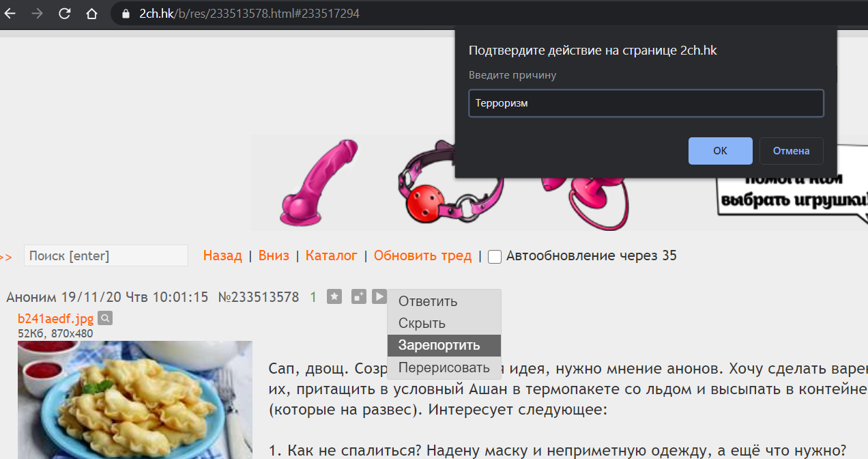Open the Каталог link

pos(332,255)
